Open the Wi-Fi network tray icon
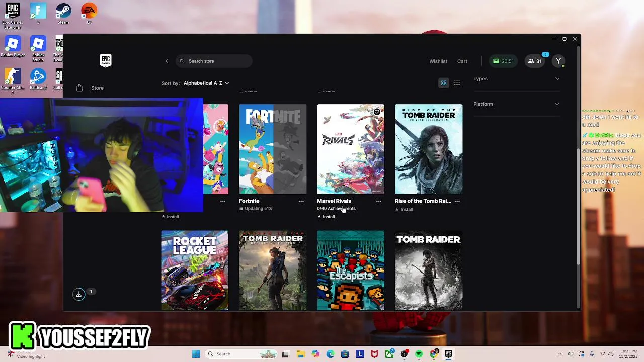This screenshot has height=362, width=644. [603, 354]
